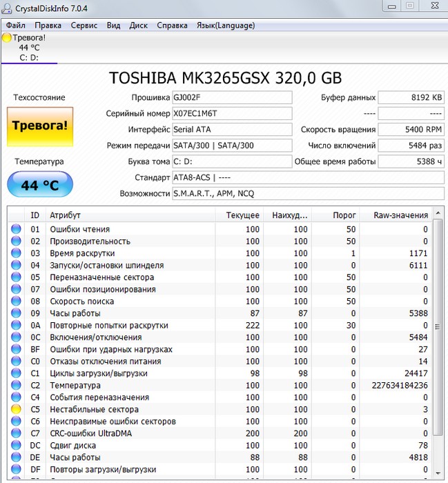Screen dimensions: 448x483
Task: Click the blue status icon for Ошибки чтения
Action: [x=15, y=229]
